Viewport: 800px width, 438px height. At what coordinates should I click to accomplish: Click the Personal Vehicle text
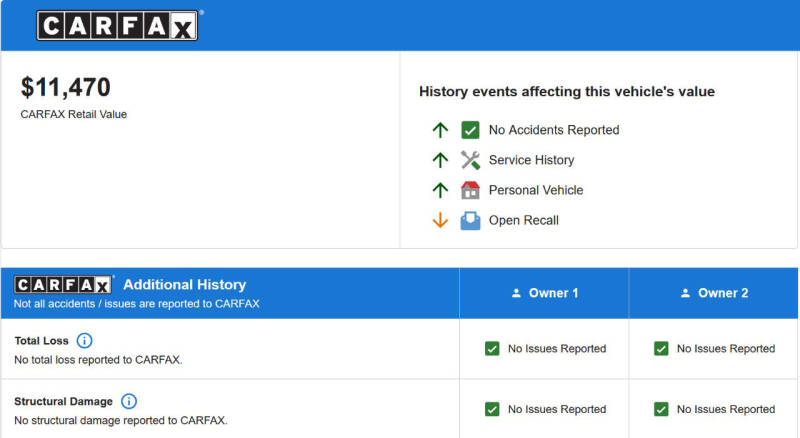(536, 190)
